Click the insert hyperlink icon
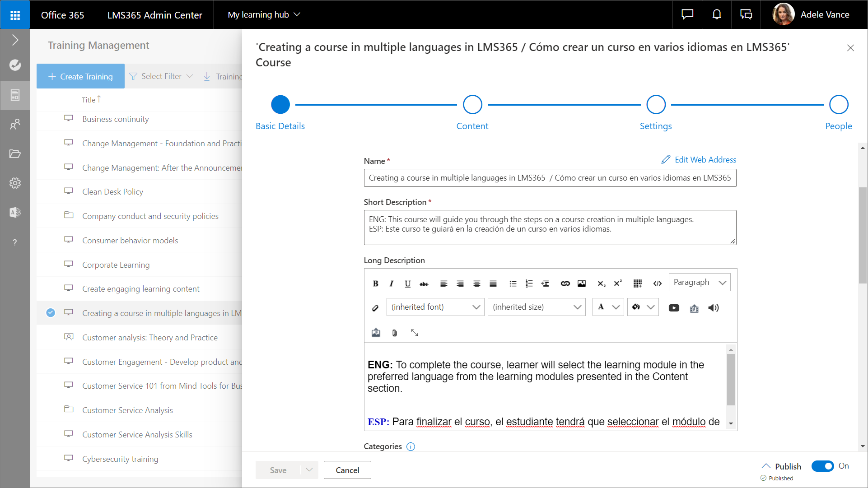Screen dimensions: 868x488 point(565,284)
